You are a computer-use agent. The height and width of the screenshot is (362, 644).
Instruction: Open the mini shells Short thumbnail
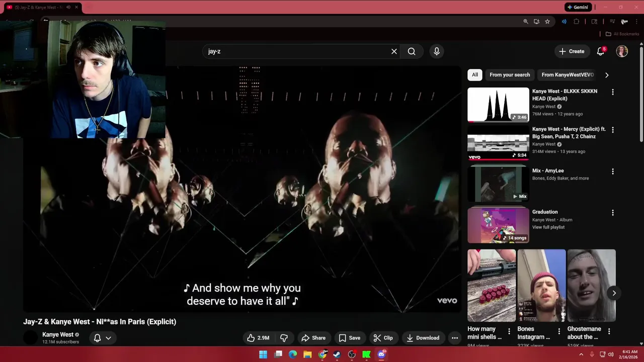click(492, 286)
